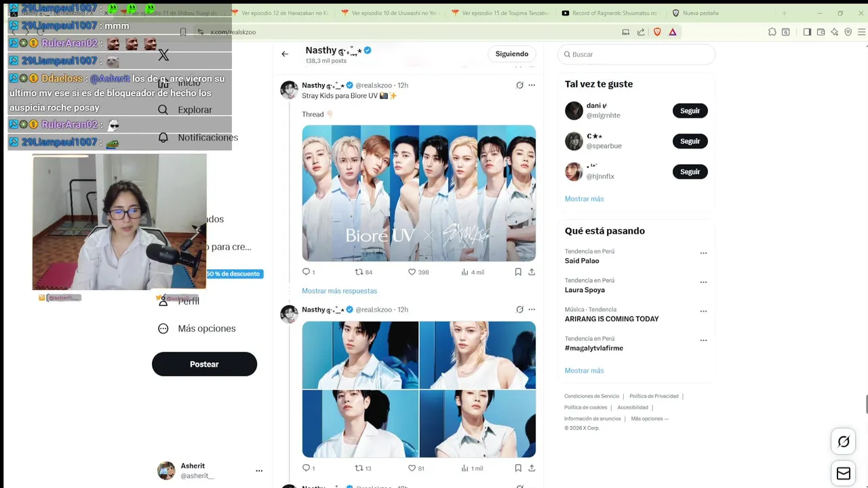
Task: Follow the dani account
Action: tap(690, 110)
